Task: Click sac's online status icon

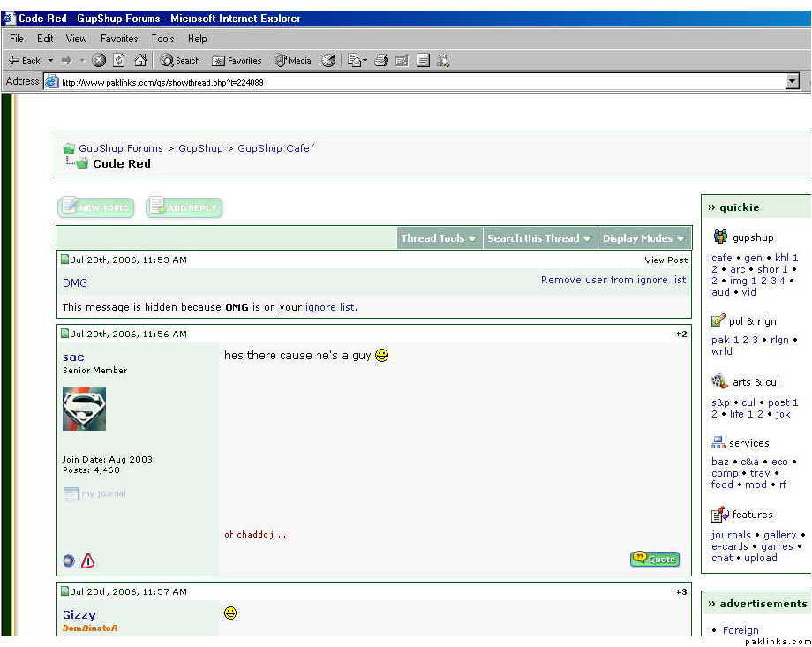Action: click(69, 560)
